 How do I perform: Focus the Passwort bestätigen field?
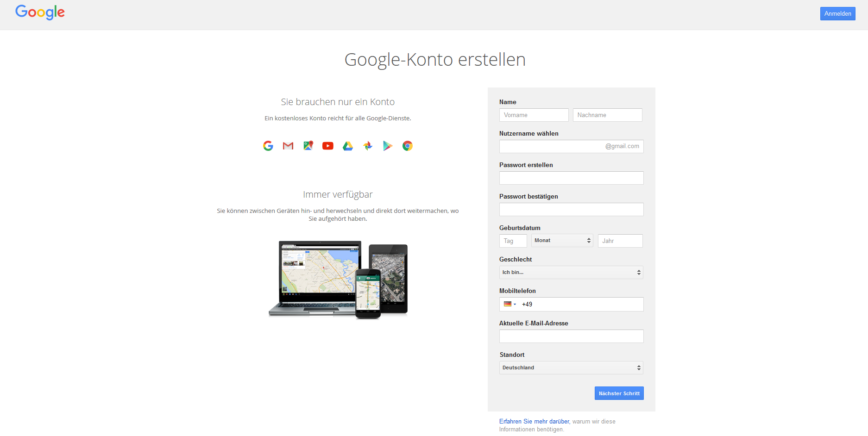(571, 209)
